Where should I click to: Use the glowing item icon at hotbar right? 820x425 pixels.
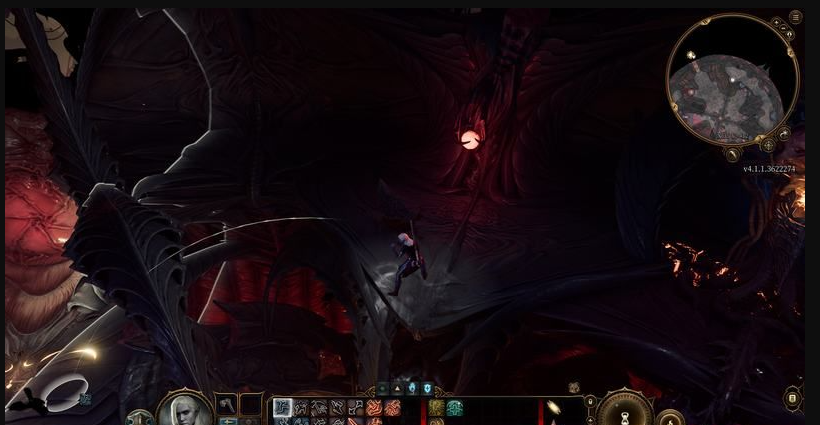(x=554, y=407)
